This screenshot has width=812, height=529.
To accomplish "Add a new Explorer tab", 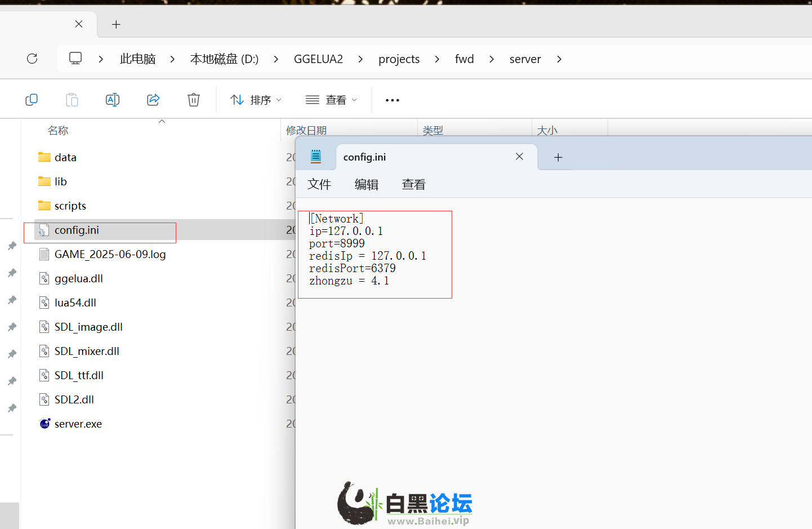I will click(116, 24).
